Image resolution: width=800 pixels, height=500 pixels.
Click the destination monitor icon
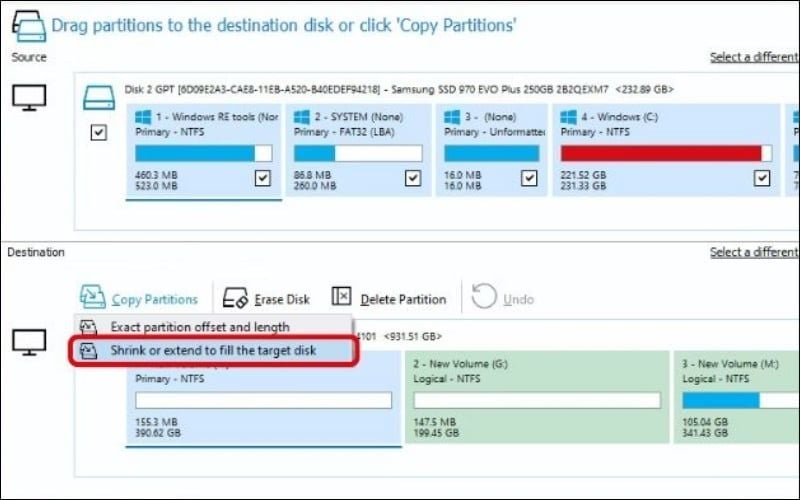(x=28, y=342)
